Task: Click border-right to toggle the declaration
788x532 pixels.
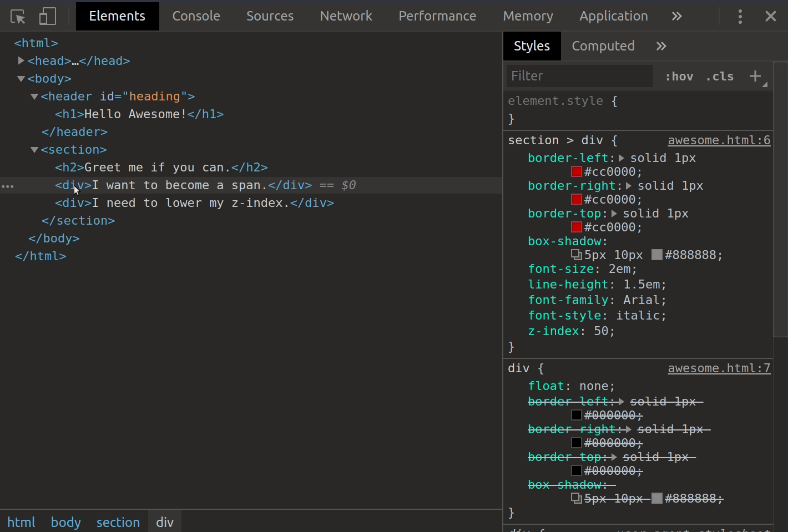Action: [572, 185]
